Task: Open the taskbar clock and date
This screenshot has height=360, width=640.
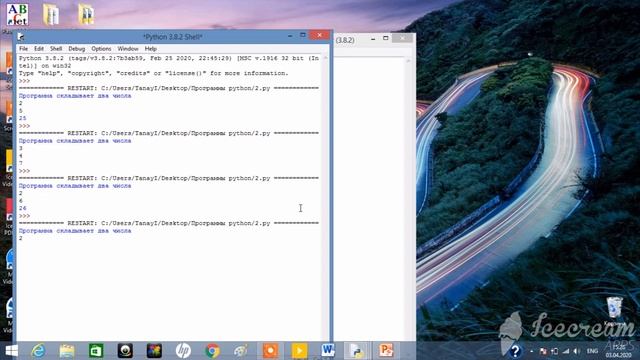Action: (x=619, y=351)
